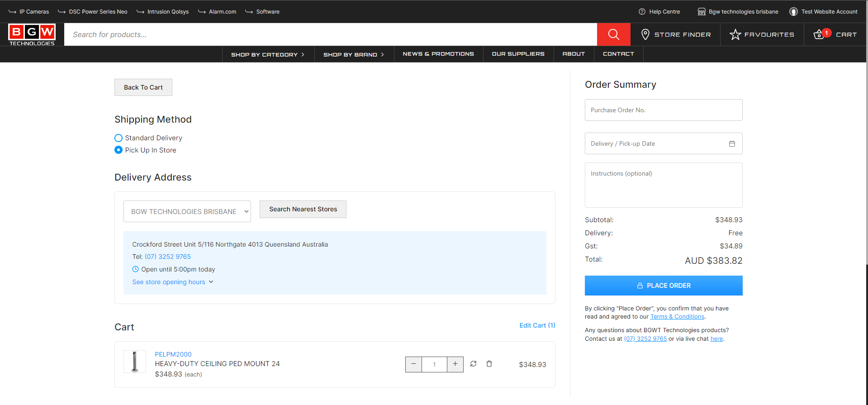Go to Software quick link
This screenshot has height=405, width=868.
pyautogui.click(x=262, y=12)
